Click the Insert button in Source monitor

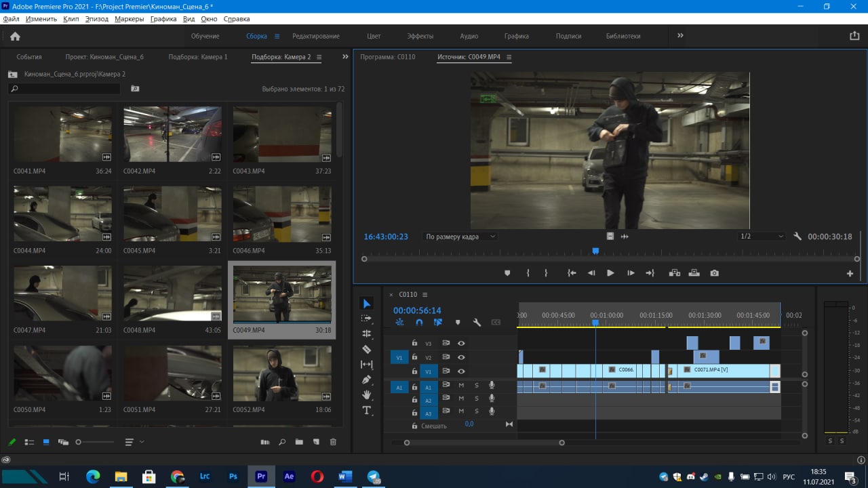coord(675,273)
